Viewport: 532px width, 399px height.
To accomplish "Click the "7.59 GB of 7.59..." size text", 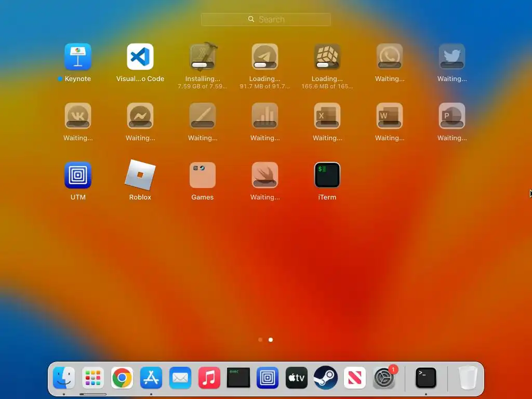I will pyautogui.click(x=203, y=87).
